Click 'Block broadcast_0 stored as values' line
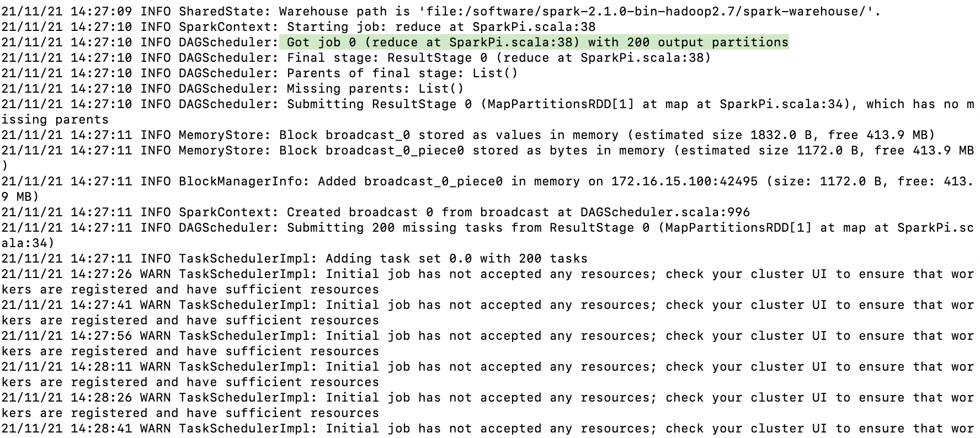The image size is (980, 438). tap(468, 135)
